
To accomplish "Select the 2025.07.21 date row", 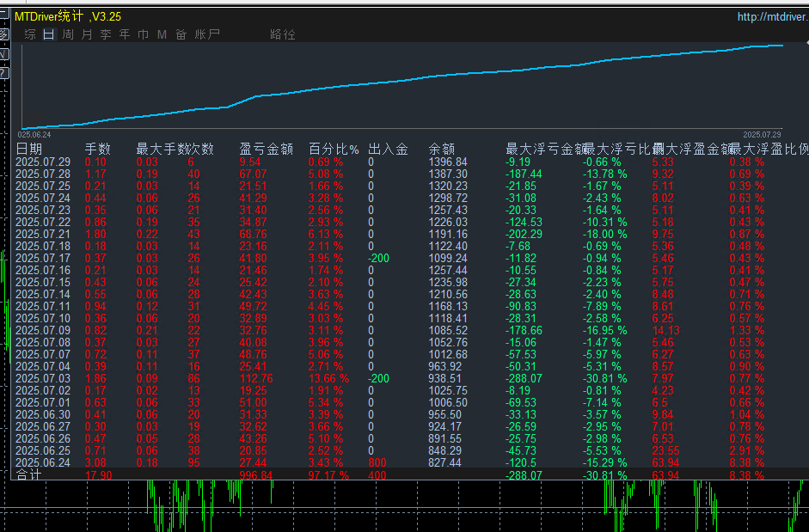I will [43, 235].
